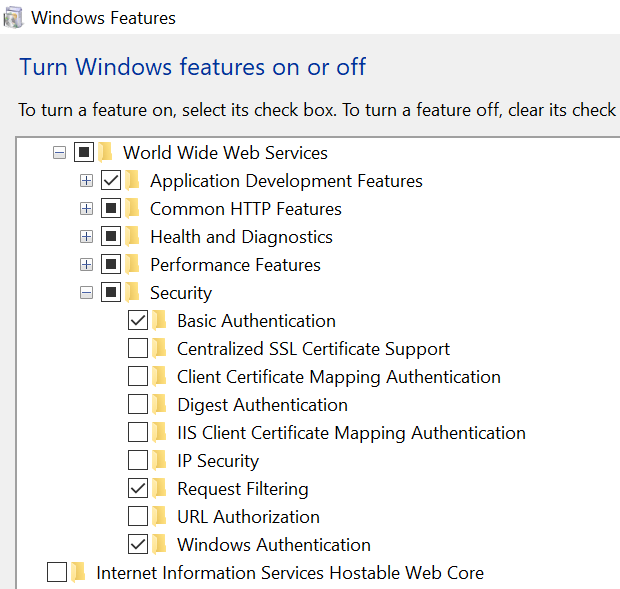Click the Windows Features title bar icon
The image size is (620, 589).
(14, 17)
